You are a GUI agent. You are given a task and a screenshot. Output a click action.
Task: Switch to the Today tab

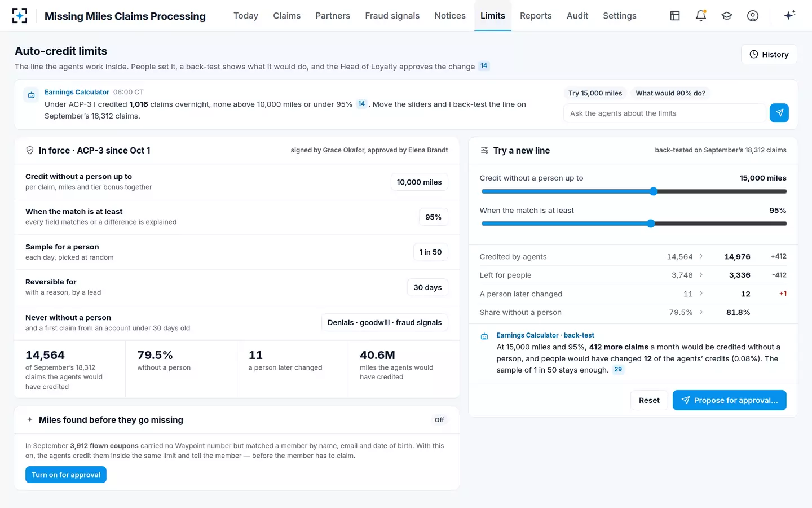click(246, 16)
